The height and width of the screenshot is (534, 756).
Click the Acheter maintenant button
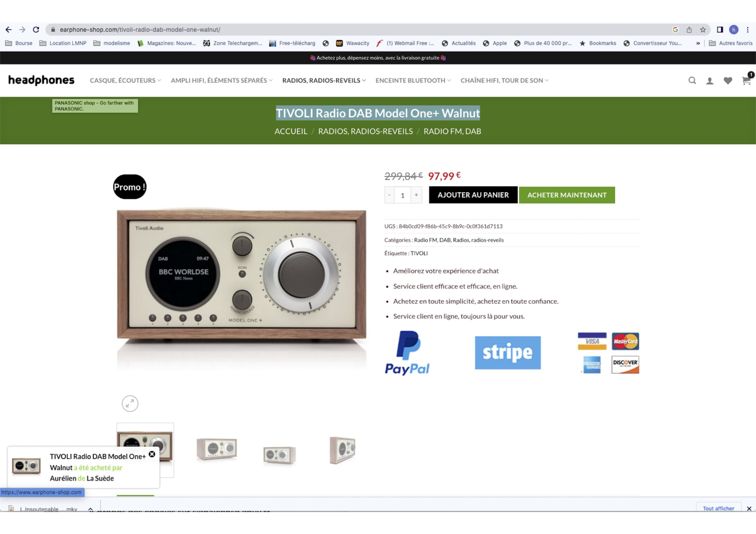567,195
